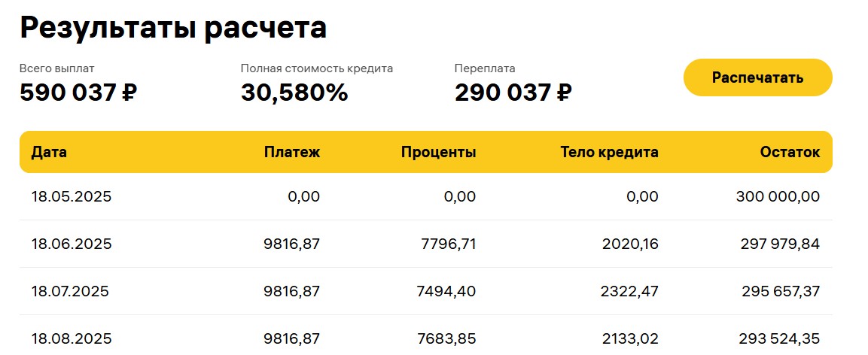
Task: Click the 30,580% full loan cost value
Action: 294,93
